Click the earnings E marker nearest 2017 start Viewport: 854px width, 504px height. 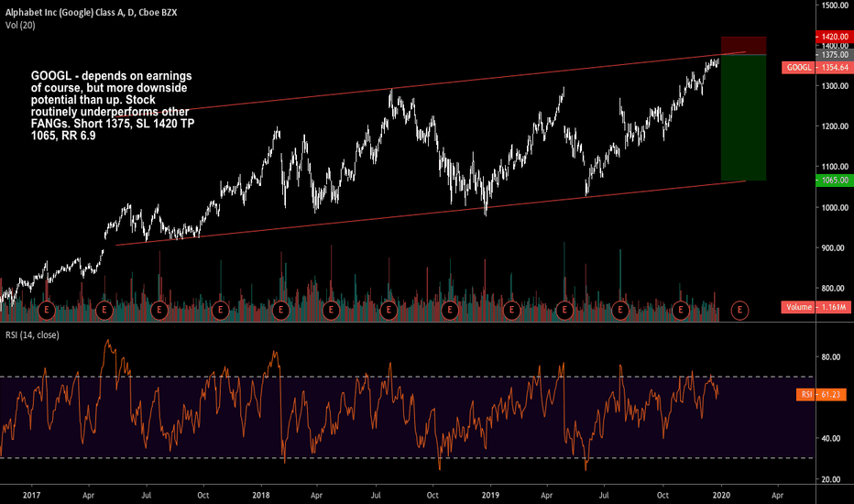(47, 311)
